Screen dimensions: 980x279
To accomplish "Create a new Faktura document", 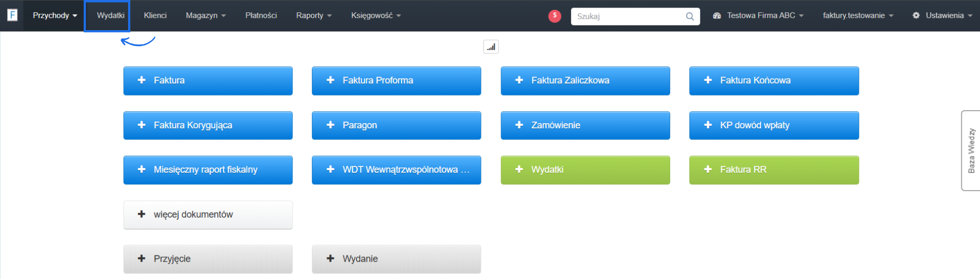I will click(208, 81).
